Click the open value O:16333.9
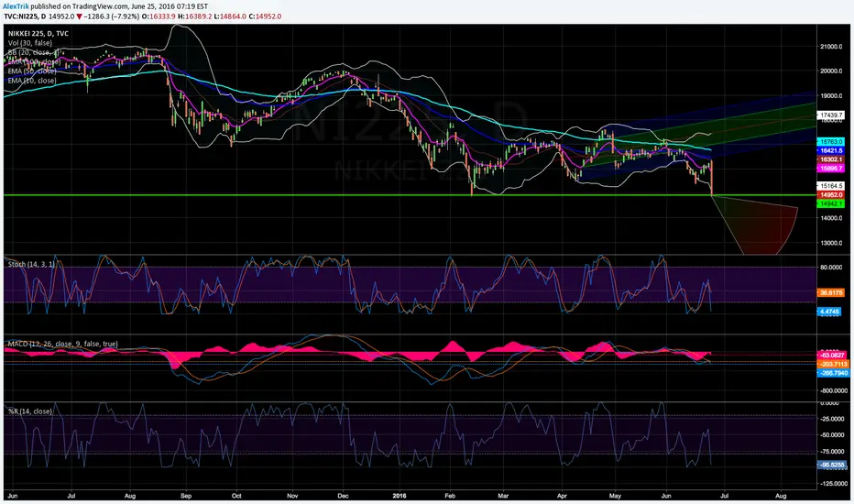854x504 pixels. pyautogui.click(x=159, y=16)
